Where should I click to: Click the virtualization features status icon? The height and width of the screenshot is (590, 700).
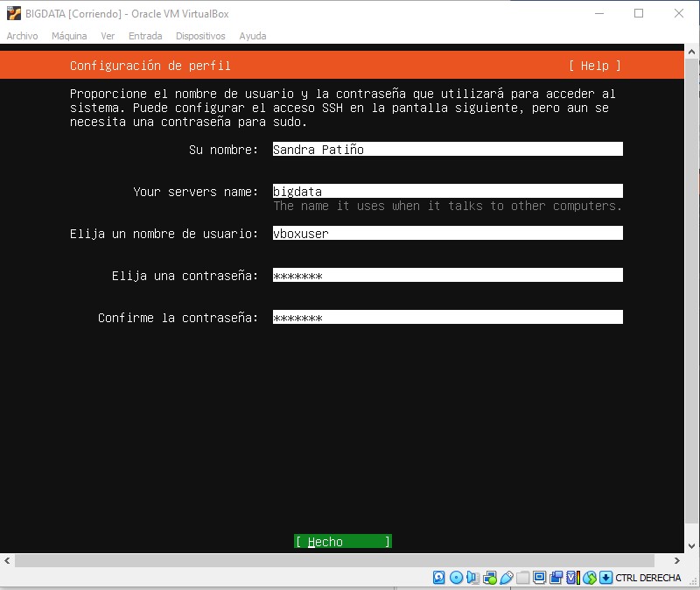[570, 578]
